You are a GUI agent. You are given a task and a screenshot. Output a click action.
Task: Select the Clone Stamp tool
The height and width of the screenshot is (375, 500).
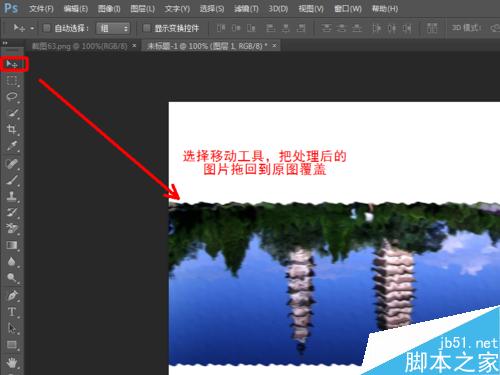pos(12,196)
